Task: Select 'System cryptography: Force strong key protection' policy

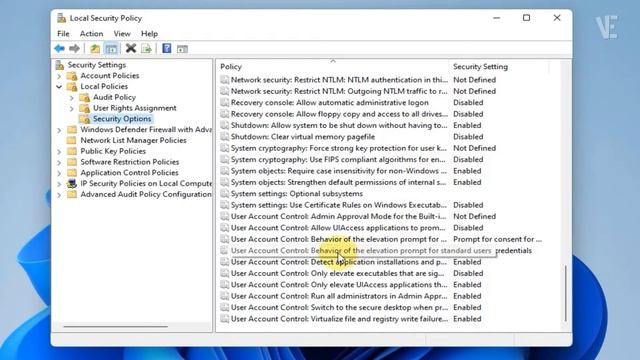Action: point(338,148)
